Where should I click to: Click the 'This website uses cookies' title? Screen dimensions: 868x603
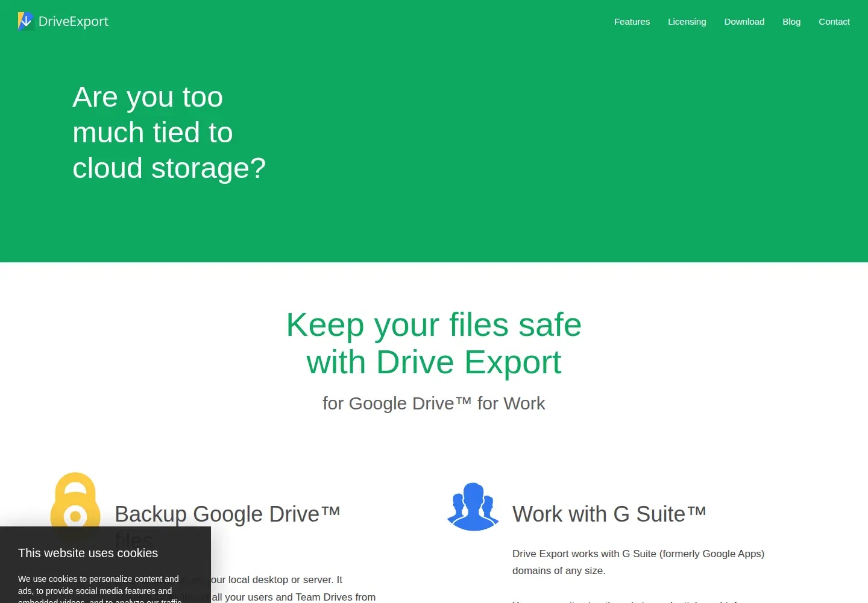[x=88, y=553]
